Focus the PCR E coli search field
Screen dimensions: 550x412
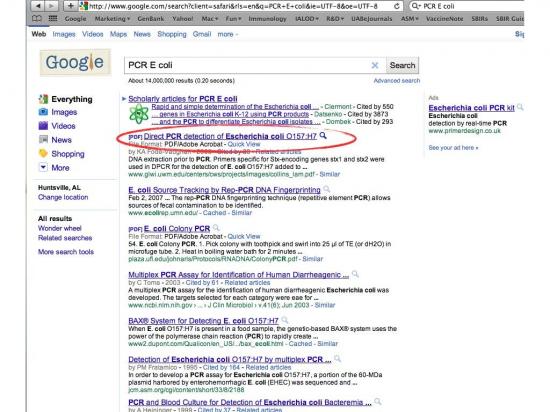click(247, 65)
